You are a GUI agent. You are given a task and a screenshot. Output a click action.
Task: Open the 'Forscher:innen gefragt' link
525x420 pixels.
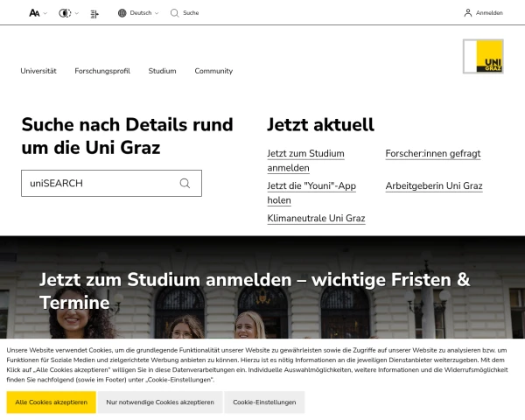[x=433, y=154]
